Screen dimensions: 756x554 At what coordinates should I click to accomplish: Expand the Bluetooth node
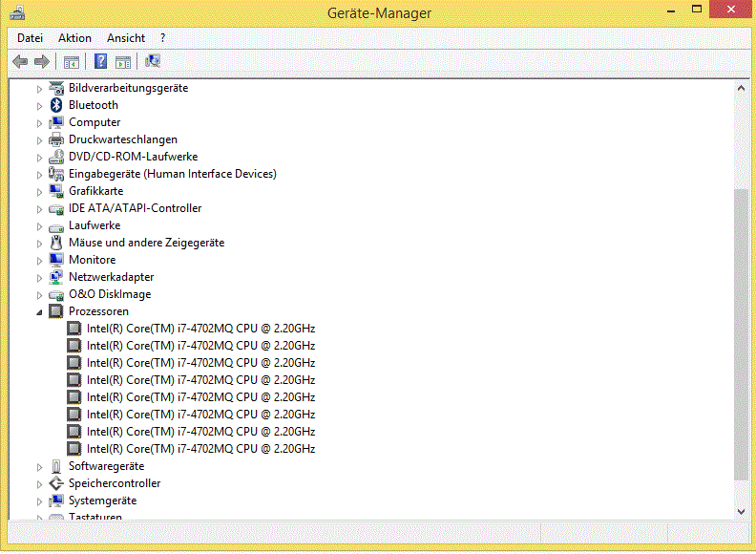tap(39, 106)
